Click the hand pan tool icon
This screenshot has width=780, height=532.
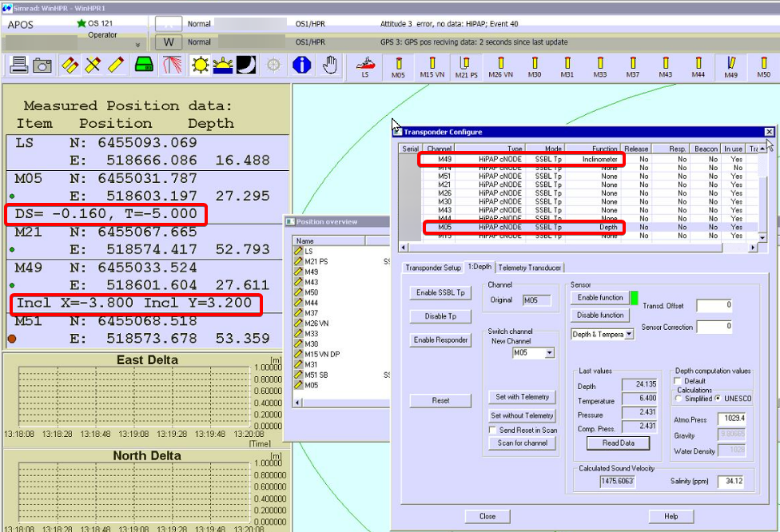[330, 66]
